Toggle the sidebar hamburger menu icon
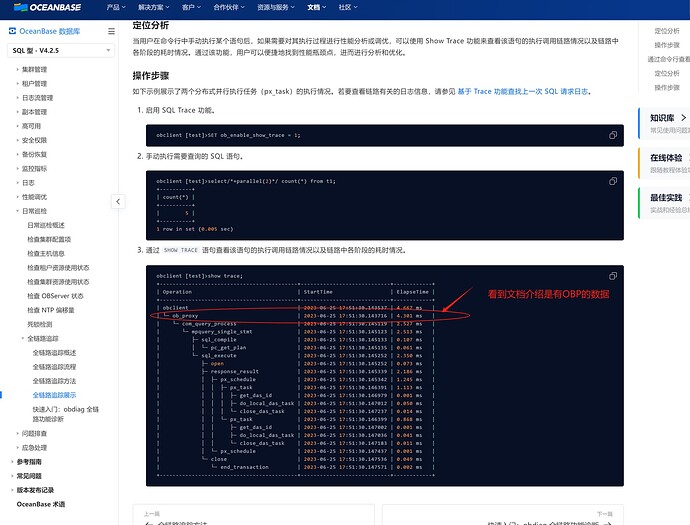690x525 pixels. [111, 31]
